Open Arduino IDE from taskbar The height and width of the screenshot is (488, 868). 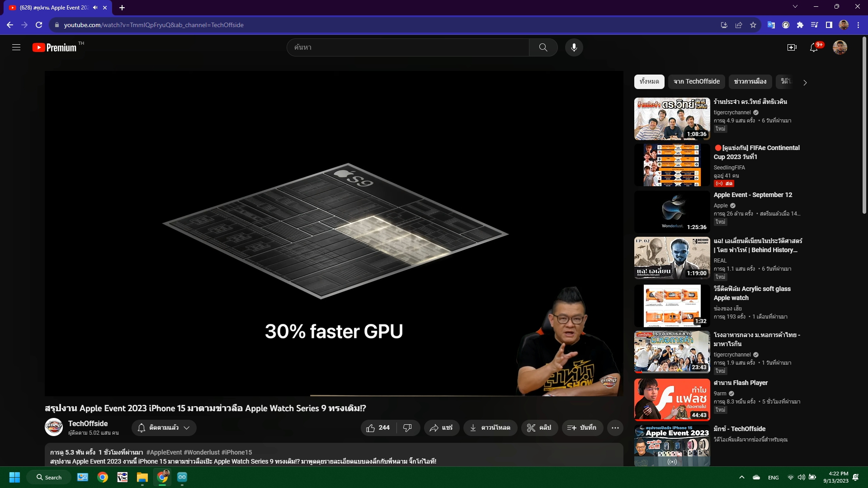[x=182, y=477]
